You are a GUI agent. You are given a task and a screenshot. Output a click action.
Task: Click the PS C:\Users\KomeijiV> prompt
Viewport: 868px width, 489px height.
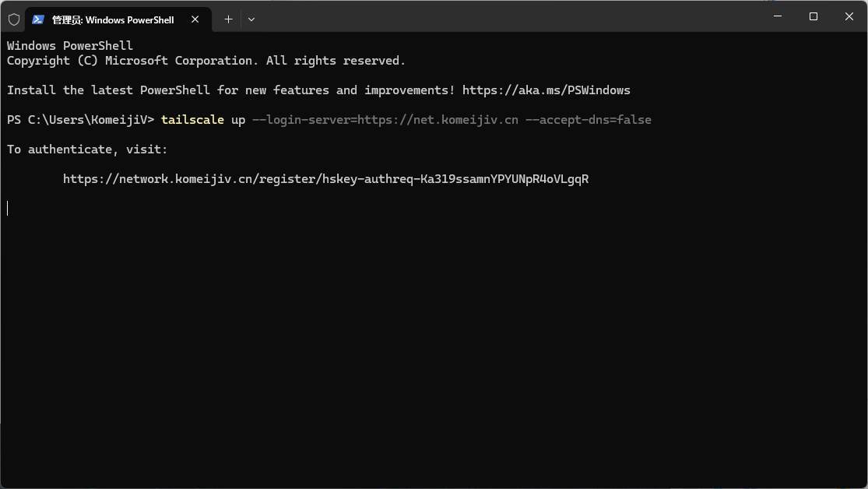[80, 120]
